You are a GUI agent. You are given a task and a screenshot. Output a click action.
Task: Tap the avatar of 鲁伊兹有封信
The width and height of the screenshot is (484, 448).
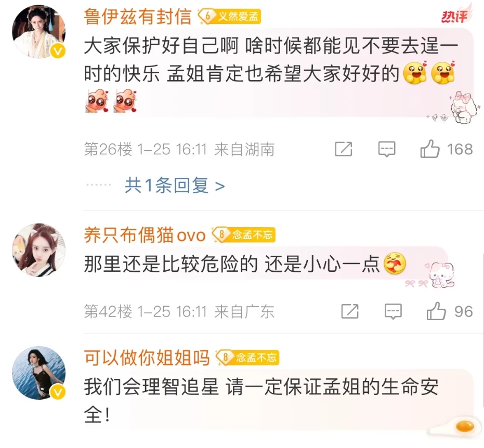pos(39,32)
